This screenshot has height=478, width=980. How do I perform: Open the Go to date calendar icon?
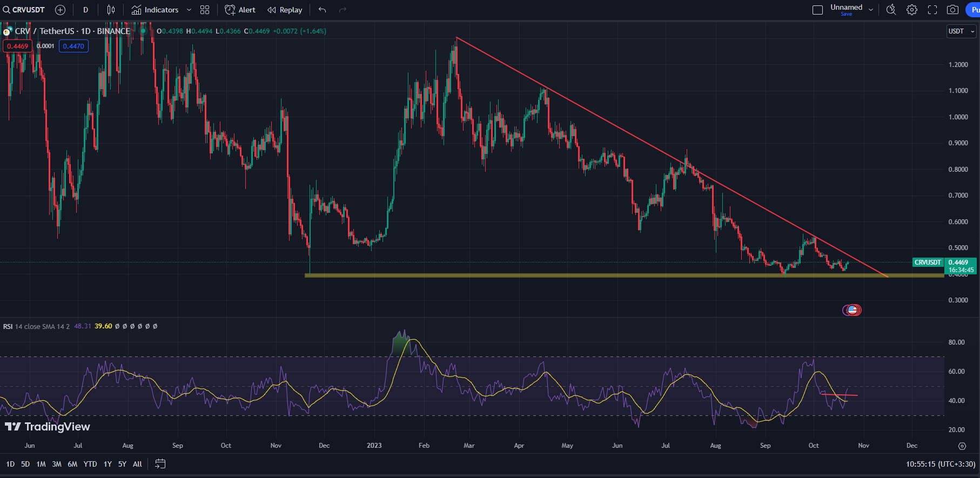[x=160, y=463]
